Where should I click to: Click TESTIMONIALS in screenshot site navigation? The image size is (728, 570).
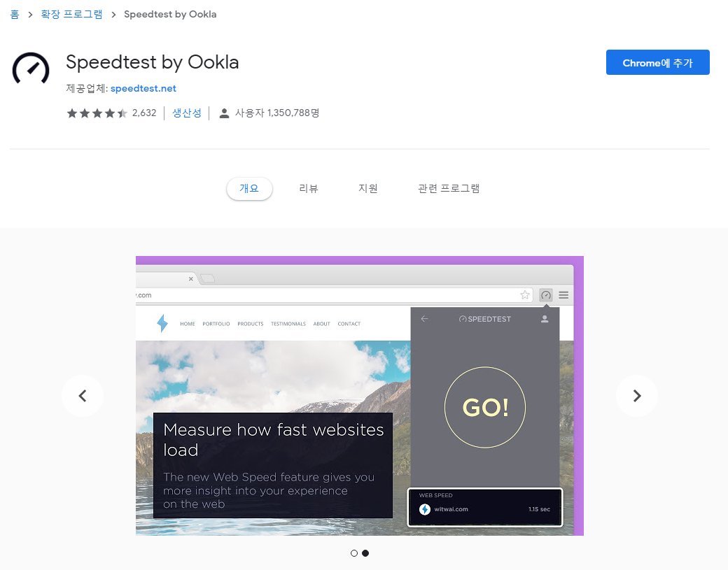(288, 324)
